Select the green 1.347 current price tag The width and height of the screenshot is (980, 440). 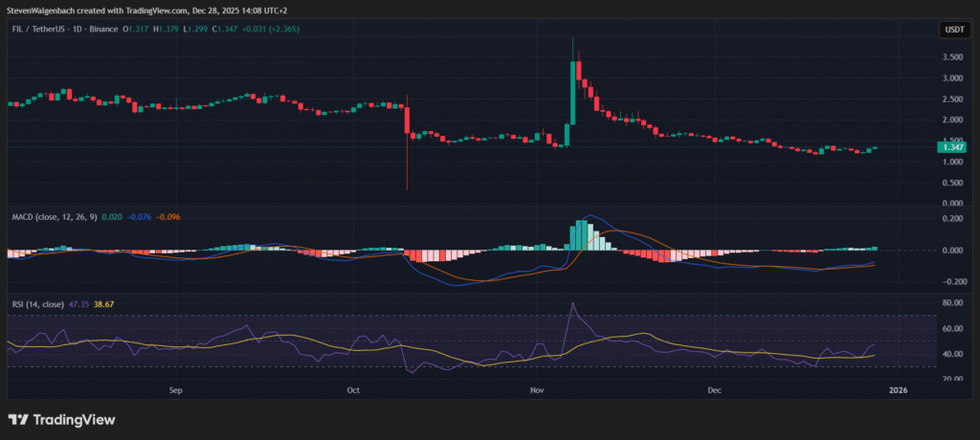point(952,147)
